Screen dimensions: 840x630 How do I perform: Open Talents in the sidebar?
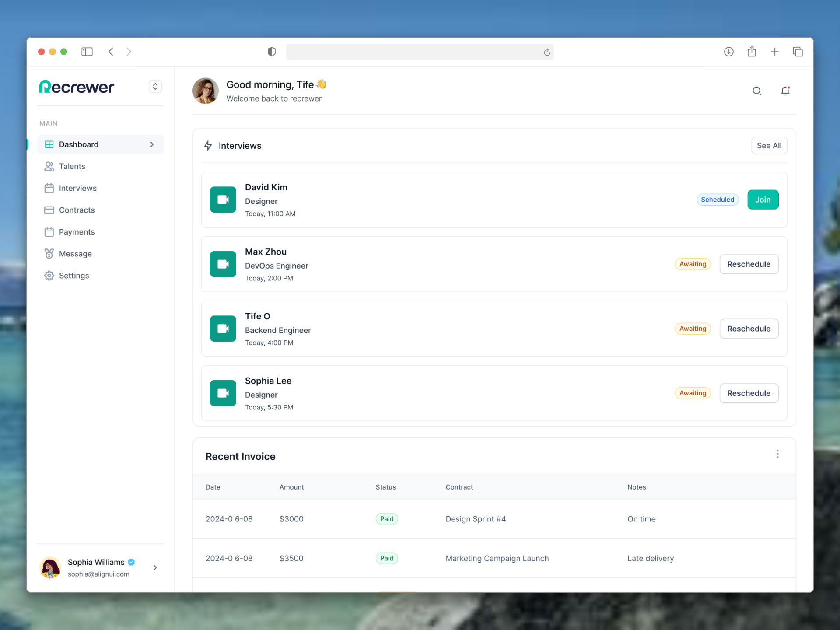72,166
